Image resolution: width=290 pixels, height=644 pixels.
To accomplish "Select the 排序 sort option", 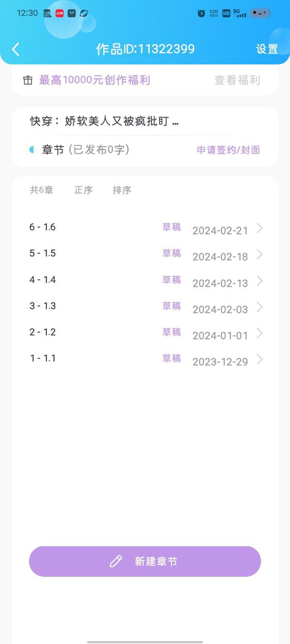I will click(x=122, y=190).
